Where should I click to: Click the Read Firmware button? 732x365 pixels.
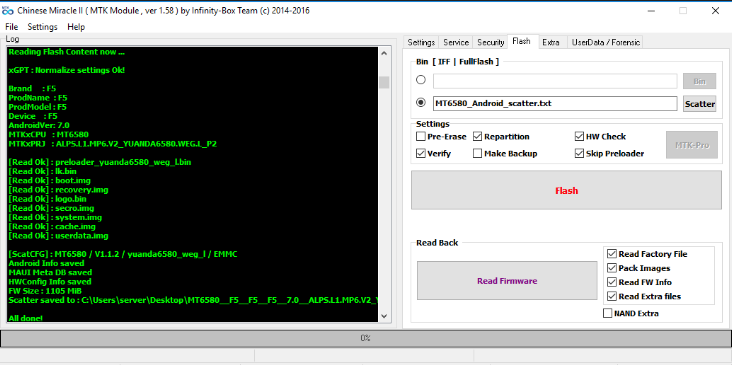click(507, 281)
